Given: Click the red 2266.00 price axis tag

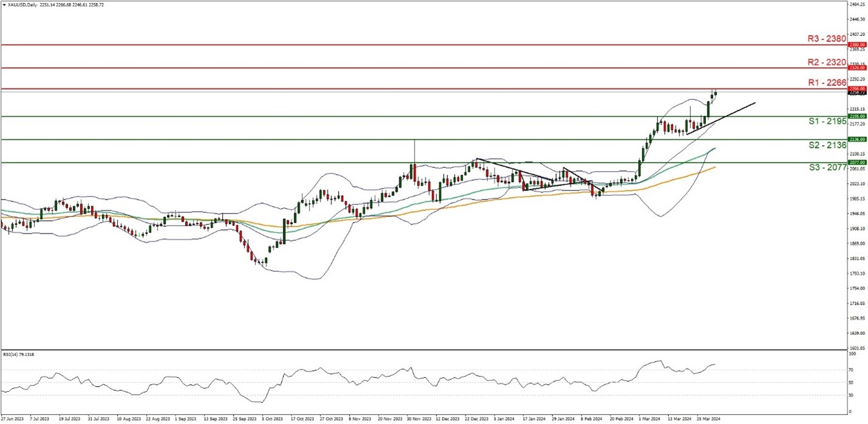Looking at the screenshot, I should coord(857,89).
